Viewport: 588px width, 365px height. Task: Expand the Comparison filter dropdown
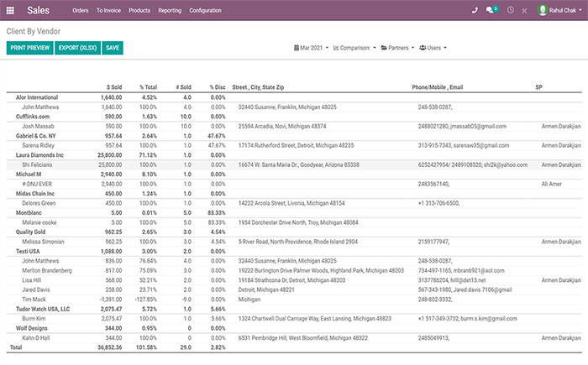point(354,48)
